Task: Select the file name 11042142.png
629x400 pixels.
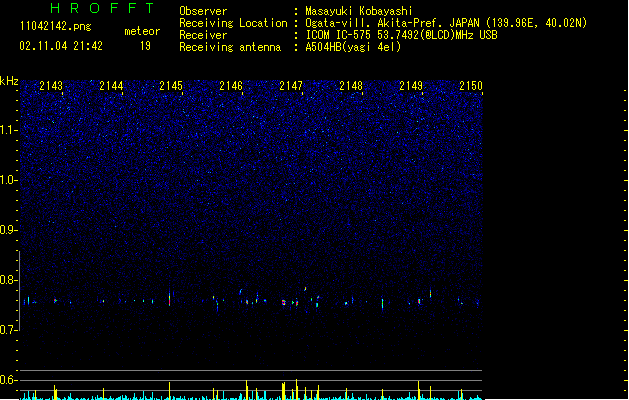Action: coord(55,26)
